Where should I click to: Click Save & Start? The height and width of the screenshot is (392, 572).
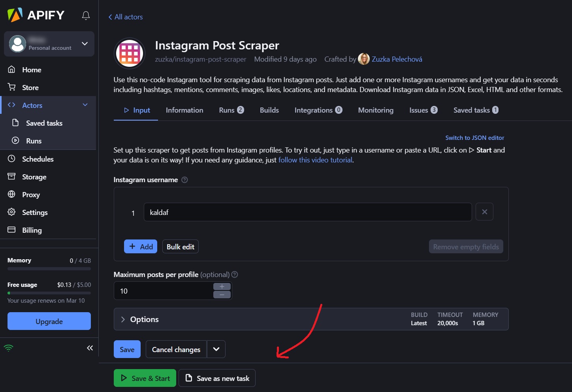[x=145, y=378]
